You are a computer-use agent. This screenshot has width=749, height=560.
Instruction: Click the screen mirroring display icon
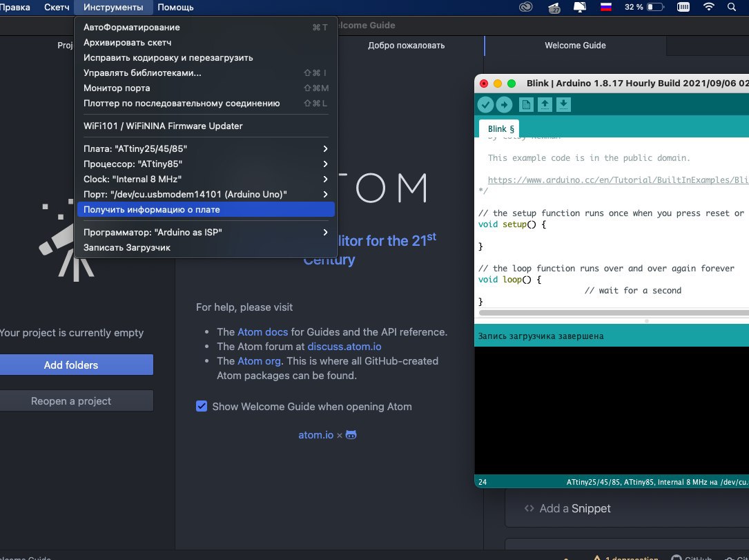tap(579, 7)
